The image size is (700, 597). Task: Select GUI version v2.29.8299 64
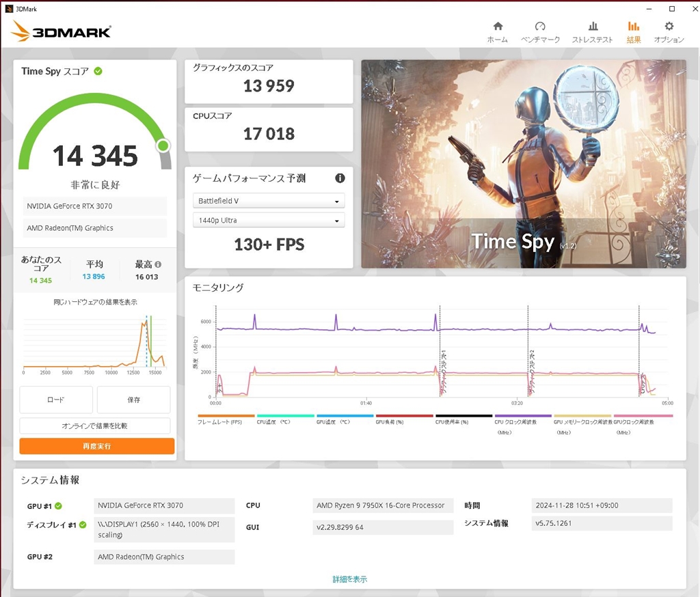coord(383,527)
